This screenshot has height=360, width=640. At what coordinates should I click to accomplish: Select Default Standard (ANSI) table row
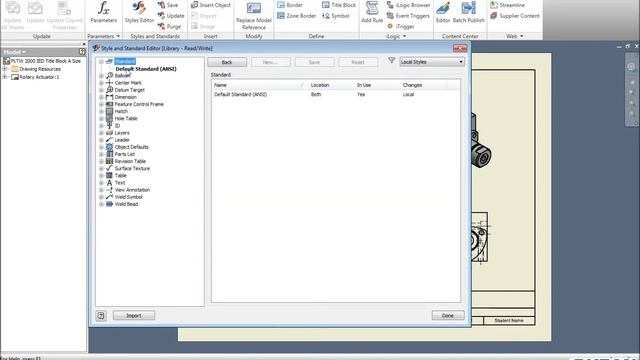tap(336, 94)
